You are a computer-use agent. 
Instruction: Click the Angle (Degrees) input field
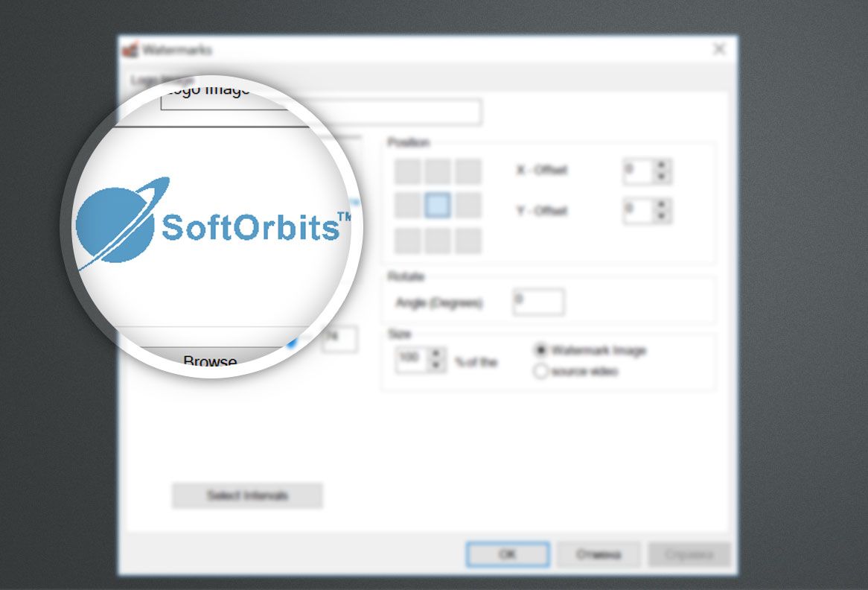538,302
